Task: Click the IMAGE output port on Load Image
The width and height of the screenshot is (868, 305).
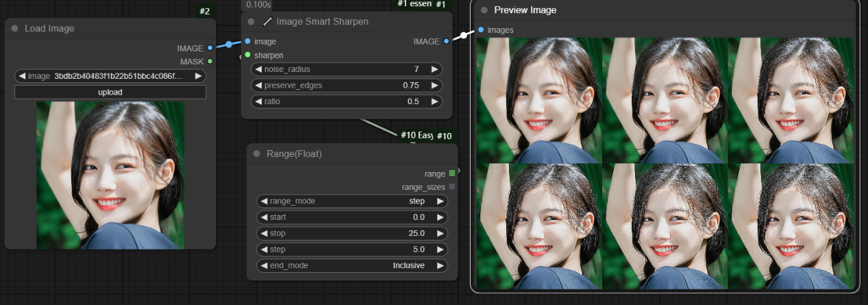Action: [210, 48]
